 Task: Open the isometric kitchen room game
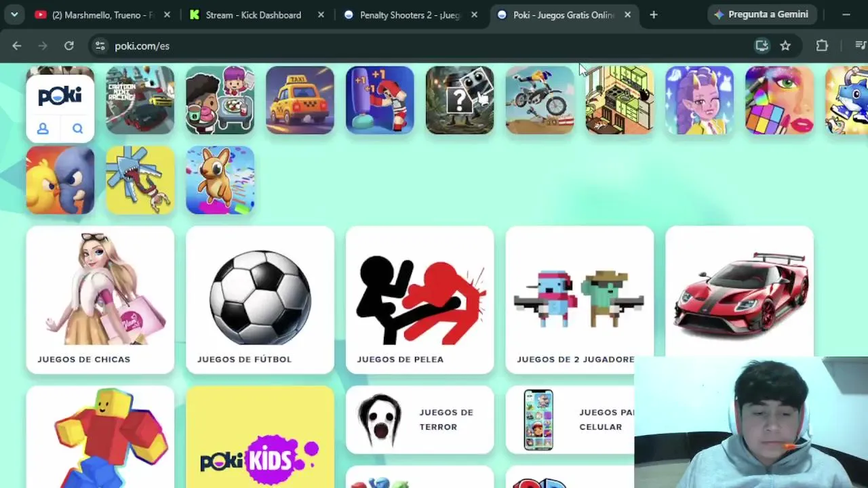pyautogui.click(x=620, y=100)
